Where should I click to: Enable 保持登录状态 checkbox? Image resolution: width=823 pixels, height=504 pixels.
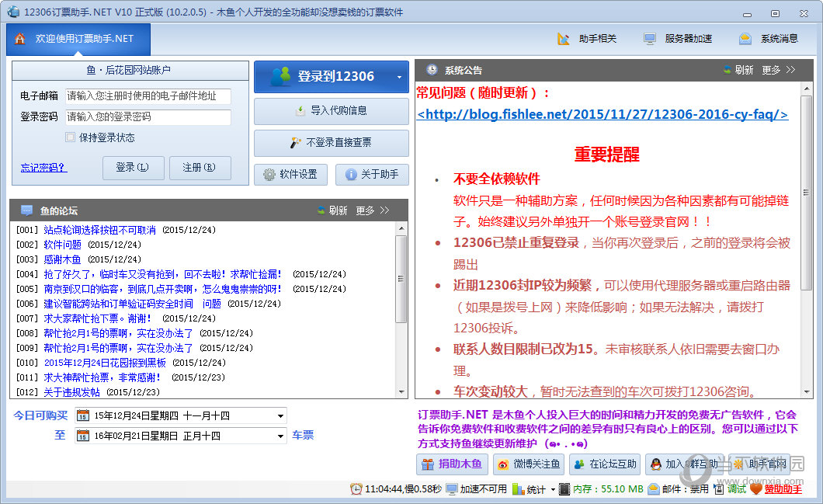[x=71, y=137]
